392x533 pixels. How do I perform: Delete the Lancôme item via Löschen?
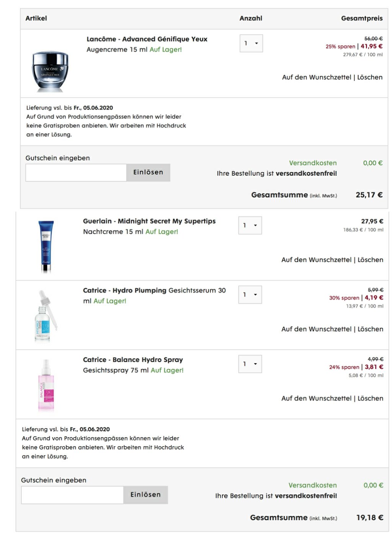[370, 77]
